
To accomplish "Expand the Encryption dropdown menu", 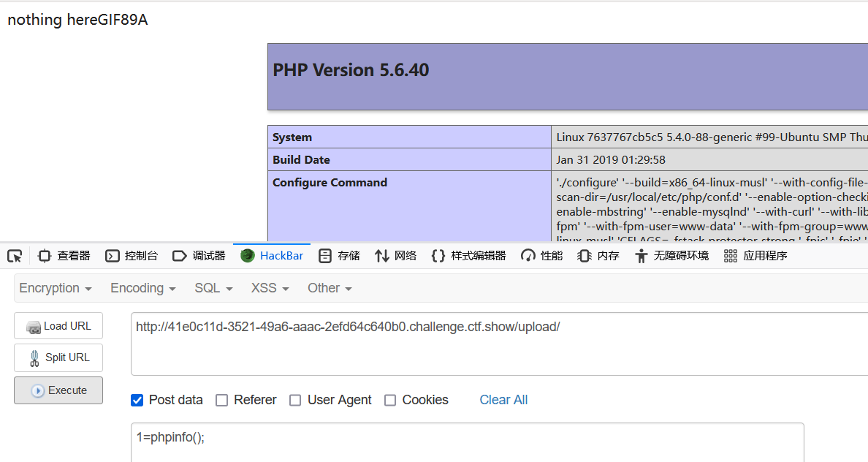I will click(56, 288).
